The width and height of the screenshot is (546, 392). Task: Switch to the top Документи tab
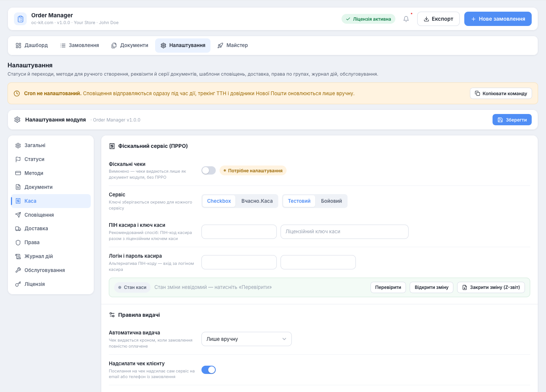tap(130, 46)
